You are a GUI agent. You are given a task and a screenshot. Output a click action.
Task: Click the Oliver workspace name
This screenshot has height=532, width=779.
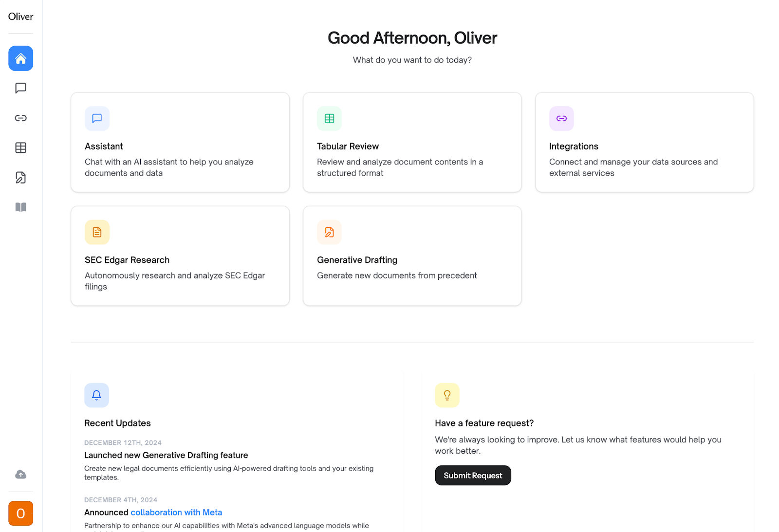point(20,17)
